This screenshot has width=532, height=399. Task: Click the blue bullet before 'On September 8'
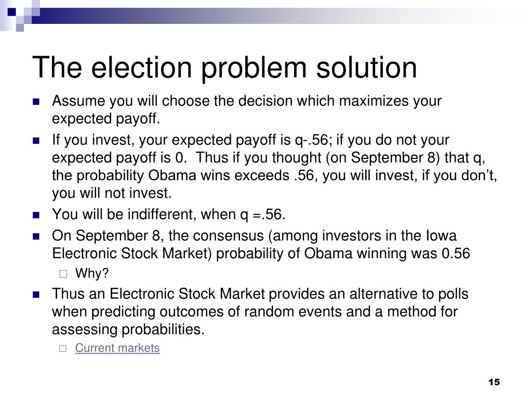click(36, 236)
